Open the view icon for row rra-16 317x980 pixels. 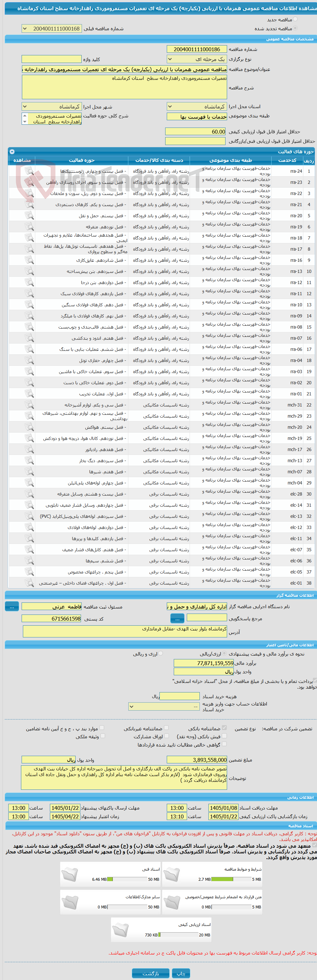tap(29, 260)
